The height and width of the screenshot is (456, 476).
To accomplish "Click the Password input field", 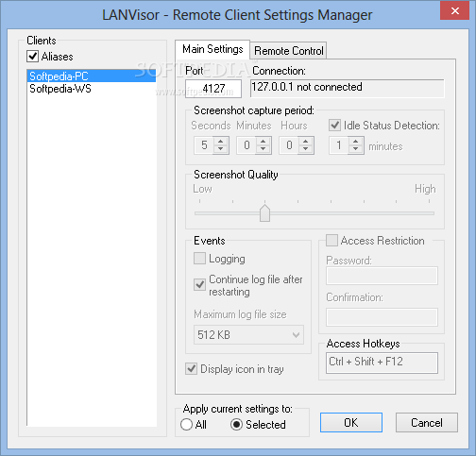I will tap(382, 276).
